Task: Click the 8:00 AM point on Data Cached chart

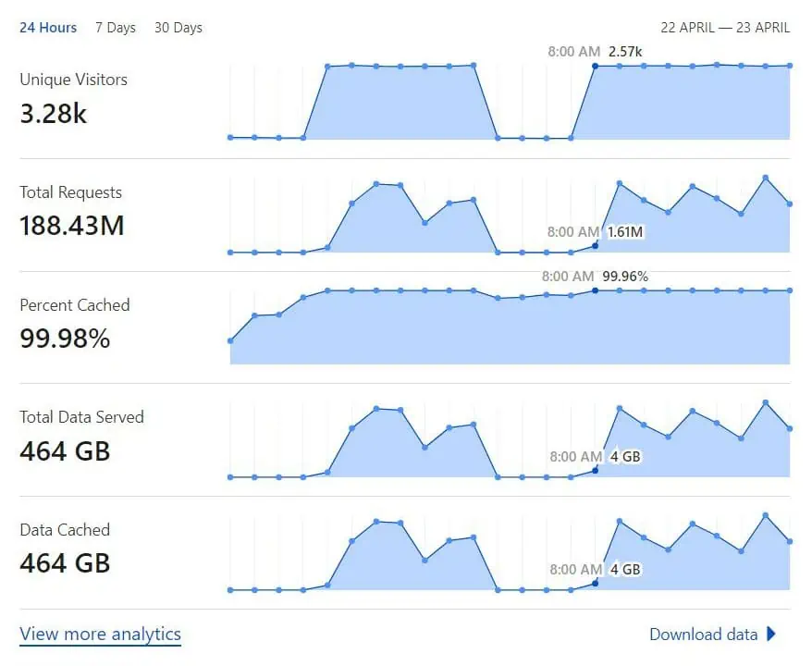Action: pyautogui.click(x=595, y=583)
